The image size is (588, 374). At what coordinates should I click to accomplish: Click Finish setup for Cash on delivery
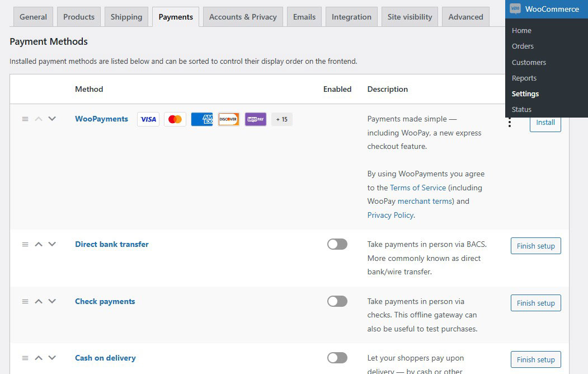click(535, 360)
